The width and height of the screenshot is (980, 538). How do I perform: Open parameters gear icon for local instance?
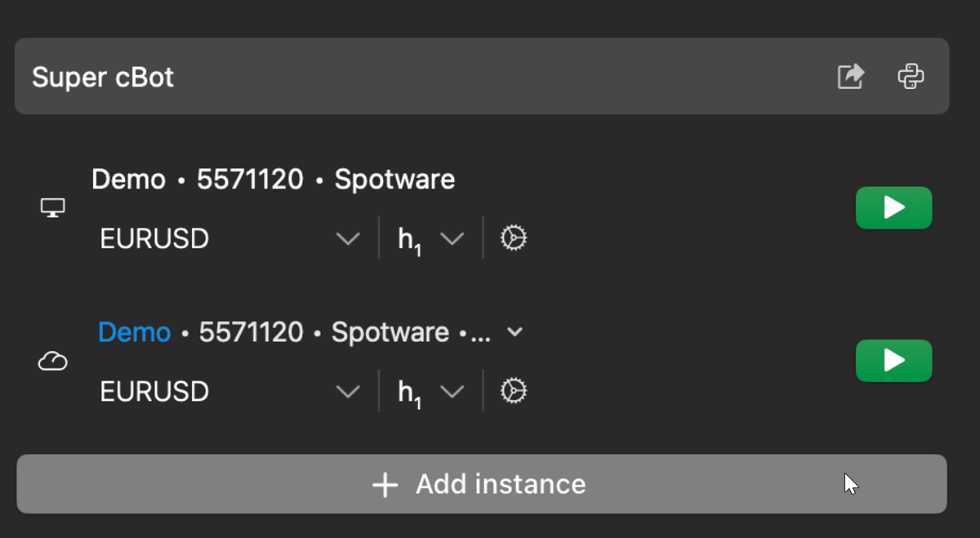coord(513,238)
